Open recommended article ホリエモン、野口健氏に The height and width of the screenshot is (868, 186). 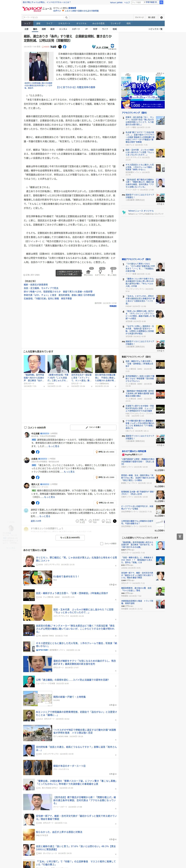[76, 559]
